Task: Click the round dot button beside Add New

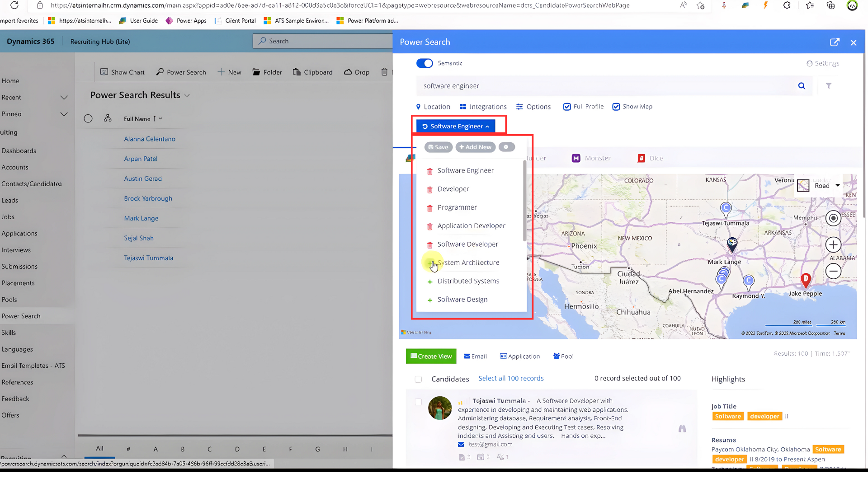Action: tap(507, 147)
